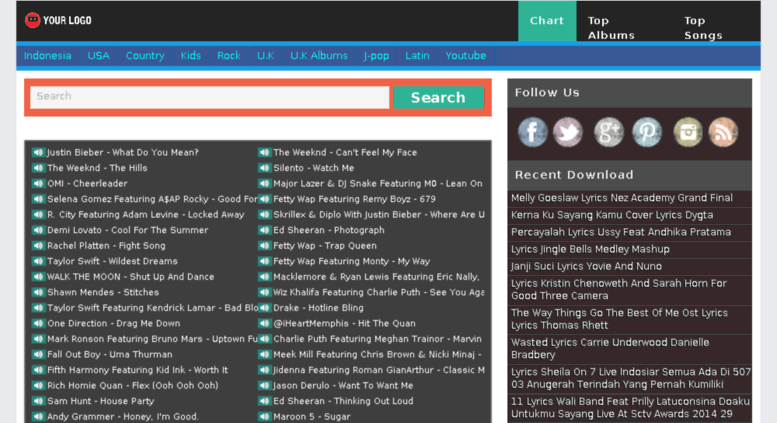Screen dimensions: 777x423
Task: Open Wiz Khalifa Featuring Charlie Puth song
Action: [379, 292]
